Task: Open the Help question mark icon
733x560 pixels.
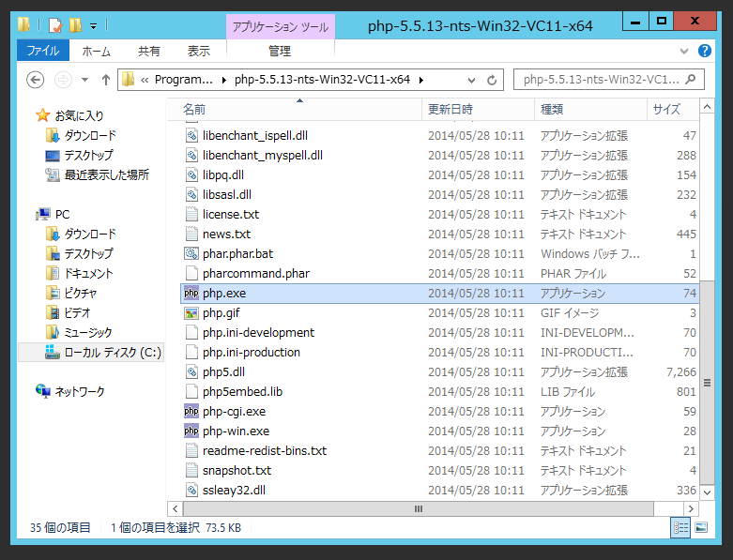Action: pyautogui.click(x=705, y=51)
